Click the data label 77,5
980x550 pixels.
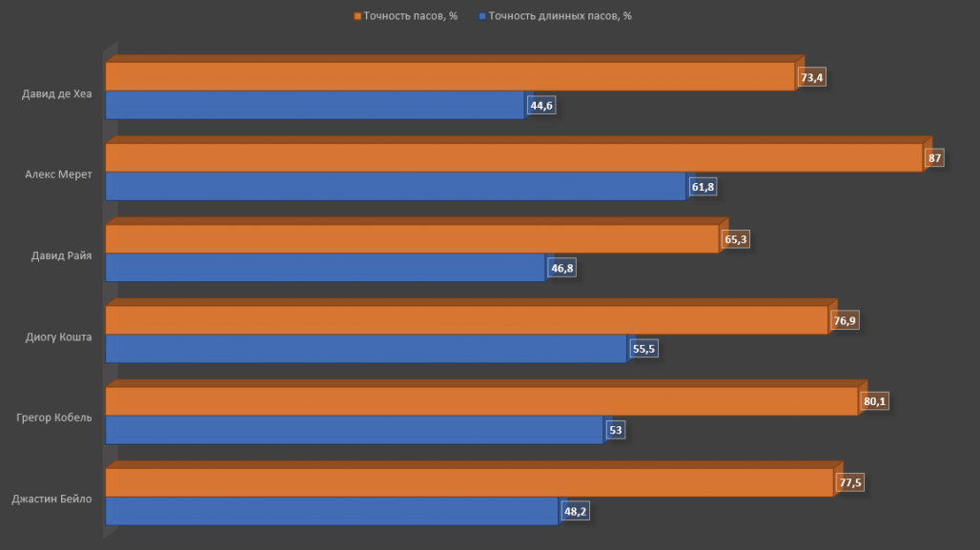pyautogui.click(x=850, y=483)
